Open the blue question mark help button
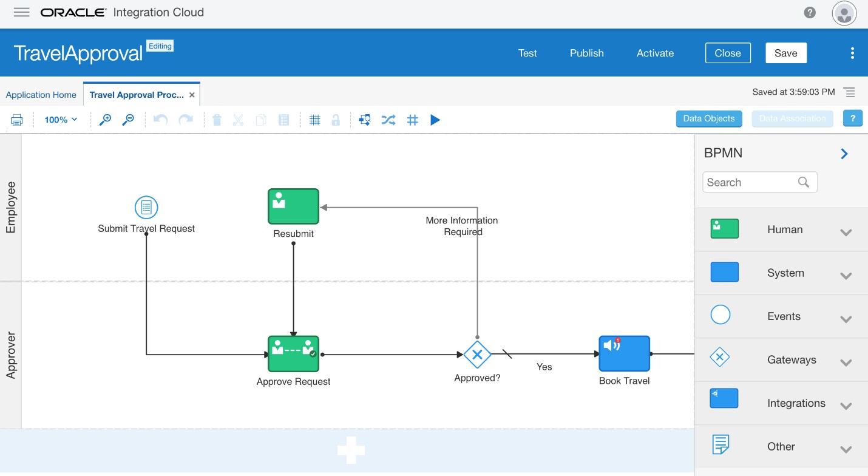This screenshot has height=476, width=868. tap(853, 118)
